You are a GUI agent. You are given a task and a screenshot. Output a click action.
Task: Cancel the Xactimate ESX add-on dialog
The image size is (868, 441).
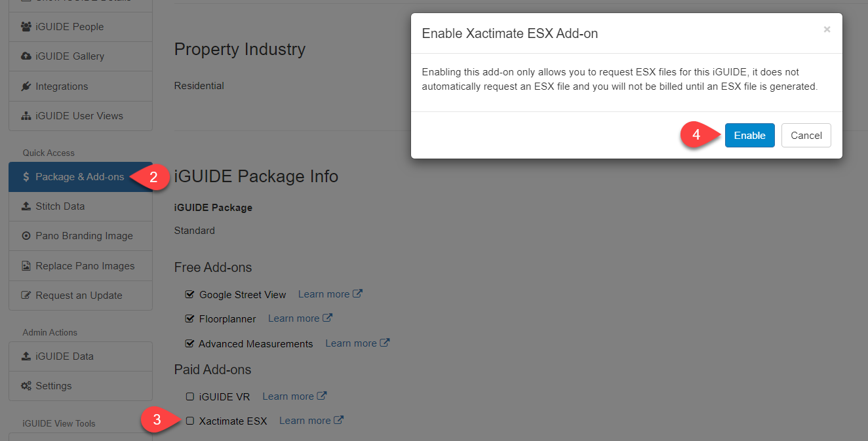[x=806, y=135]
